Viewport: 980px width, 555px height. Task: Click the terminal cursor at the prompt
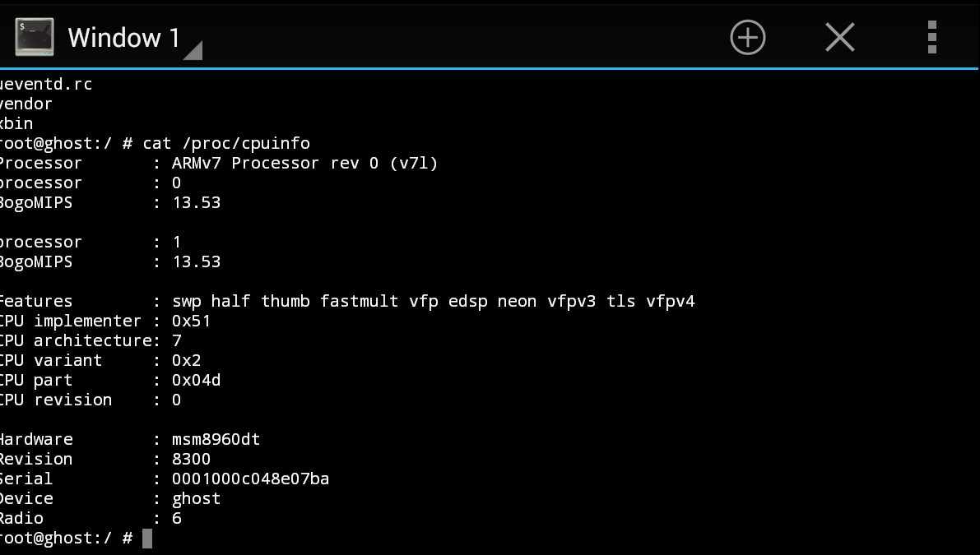click(x=146, y=538)
